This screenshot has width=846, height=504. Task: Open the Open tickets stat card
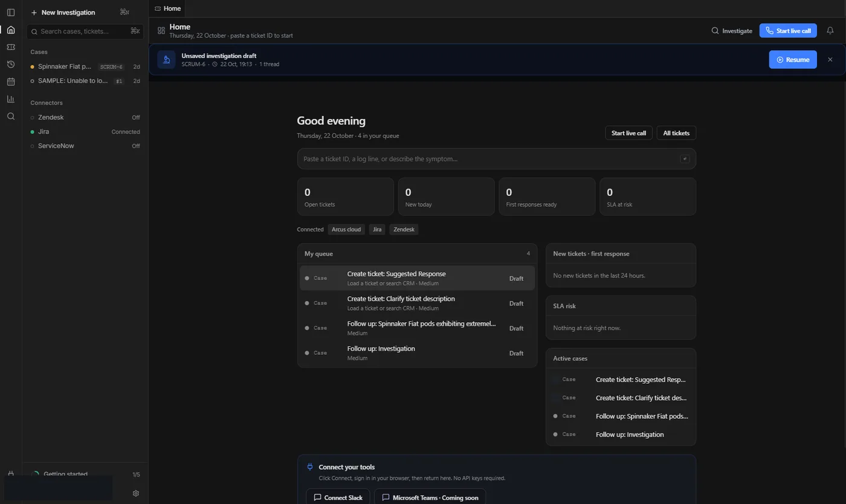[x=345, y=196]
